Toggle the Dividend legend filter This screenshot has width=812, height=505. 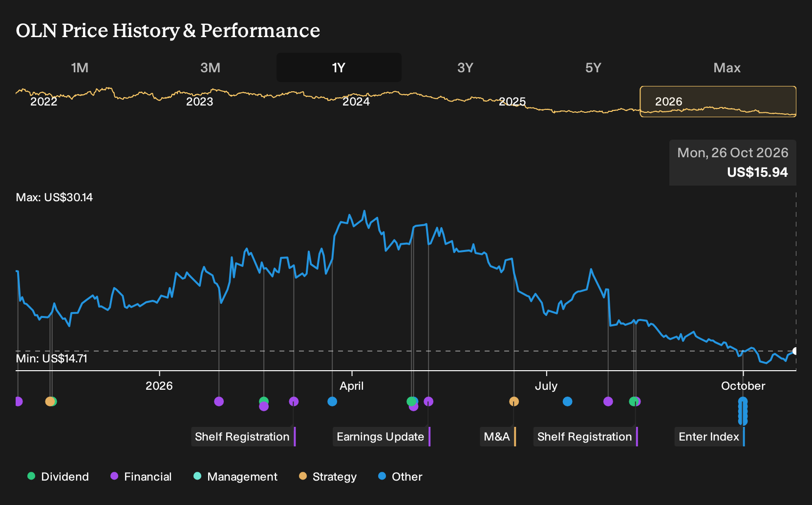click(x=58, y=477)
